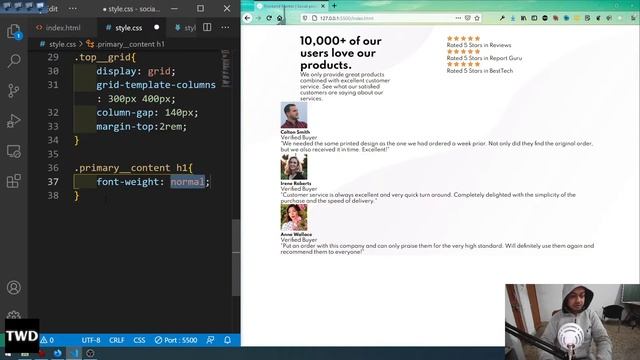Click Rated 5 Stars in Reviews text

[479, 45]
